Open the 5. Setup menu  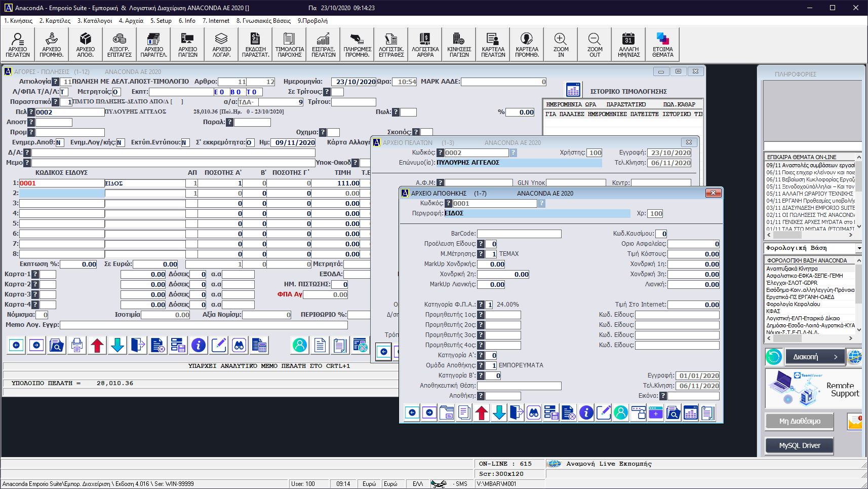161,21
